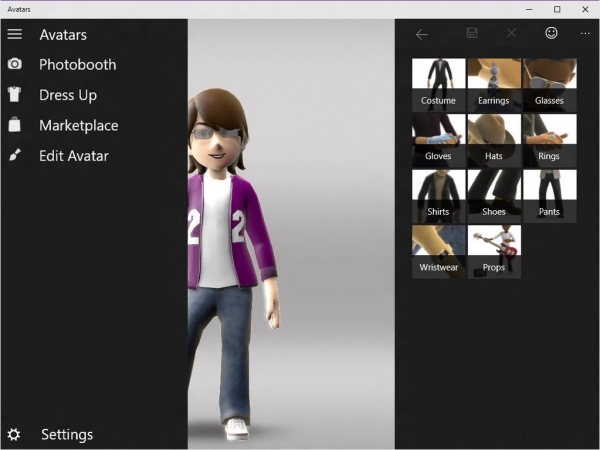
Task: Minimize the Avatars window
Action: [x=529, y=9]
